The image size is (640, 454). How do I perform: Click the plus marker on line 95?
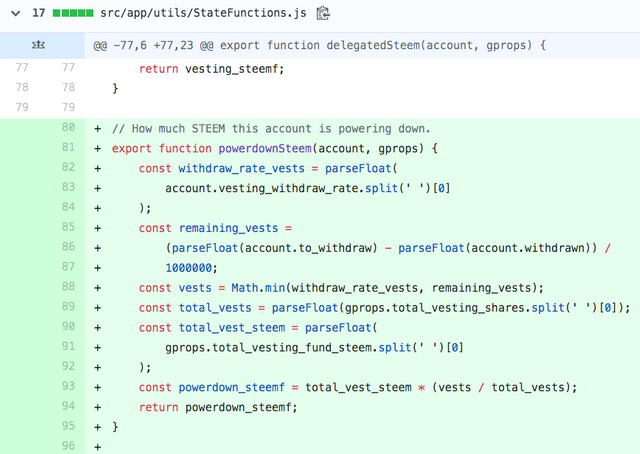click(98, 427)
